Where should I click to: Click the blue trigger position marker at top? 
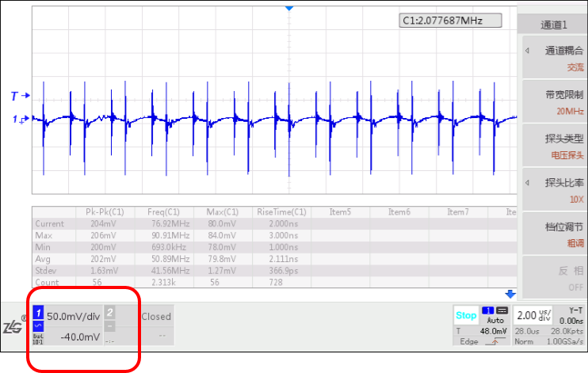click(x=289, y=7)
